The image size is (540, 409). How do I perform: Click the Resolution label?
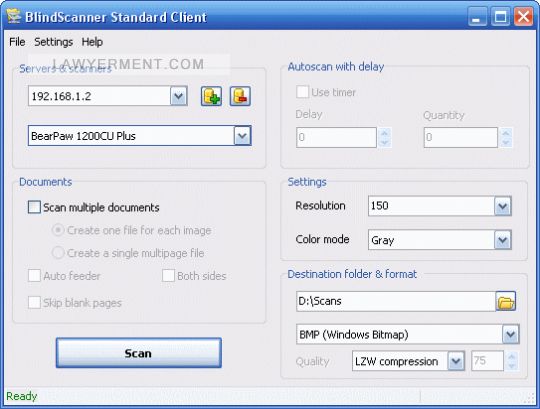[320, 206]
